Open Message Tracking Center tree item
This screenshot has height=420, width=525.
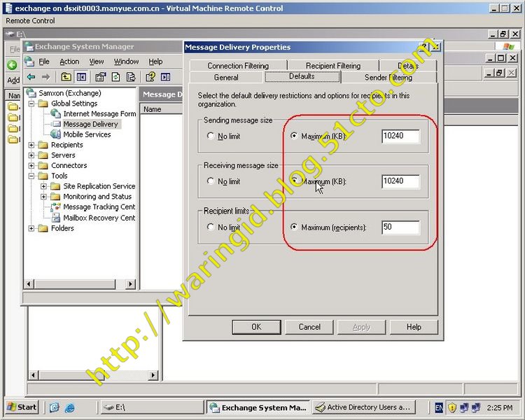[99, 207]
